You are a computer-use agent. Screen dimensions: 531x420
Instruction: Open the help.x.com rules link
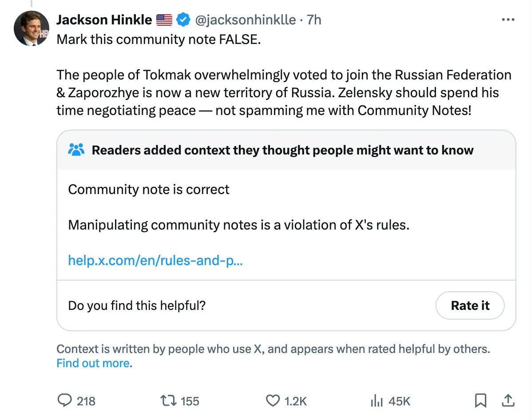click(x=155, y=260)
